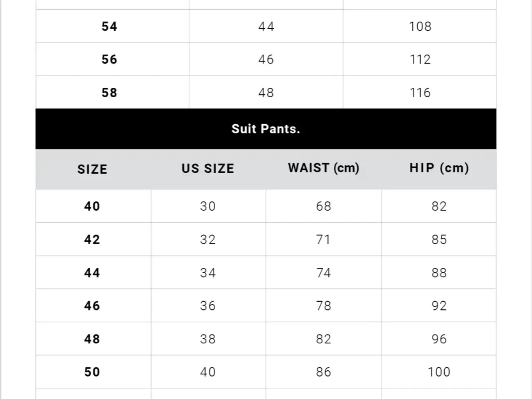Screen dimensions: 532x399
Task: Click US size 36 cell
Action: (x=208, y=305)
